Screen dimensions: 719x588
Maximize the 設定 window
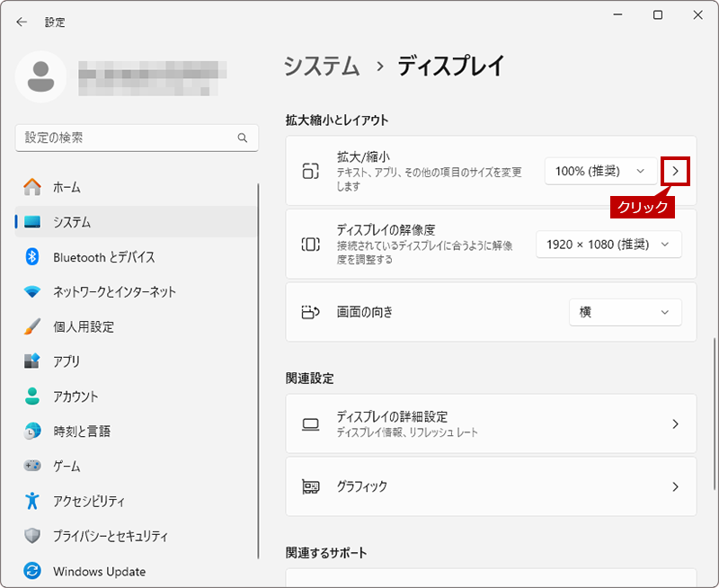(x=658, y=14)
